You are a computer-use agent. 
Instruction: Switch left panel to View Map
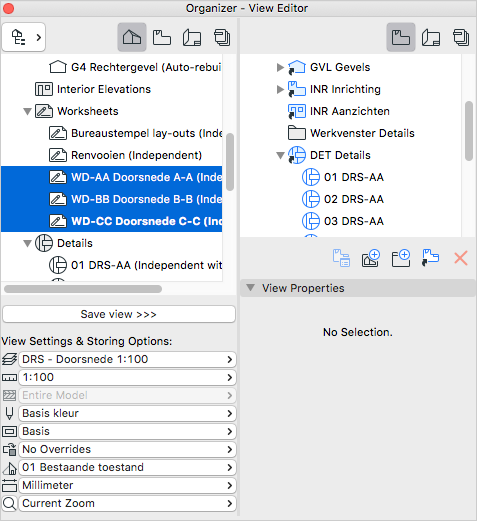pos(162,37)
